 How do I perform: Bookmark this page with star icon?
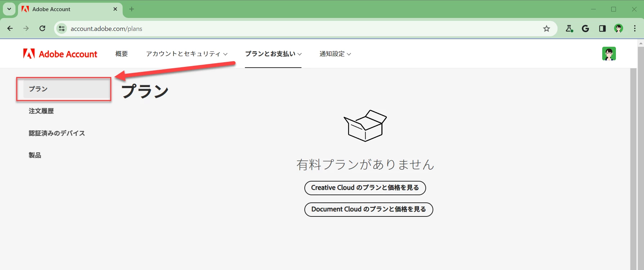(x=546, y=28)
